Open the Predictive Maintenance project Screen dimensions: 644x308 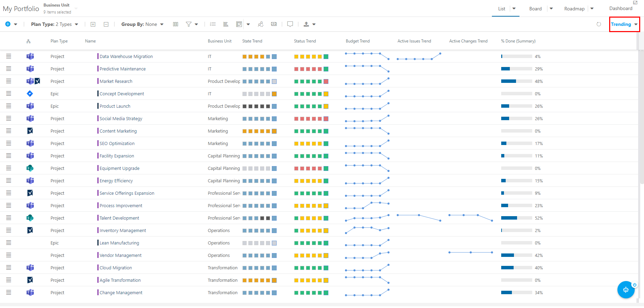coord(122,69)
